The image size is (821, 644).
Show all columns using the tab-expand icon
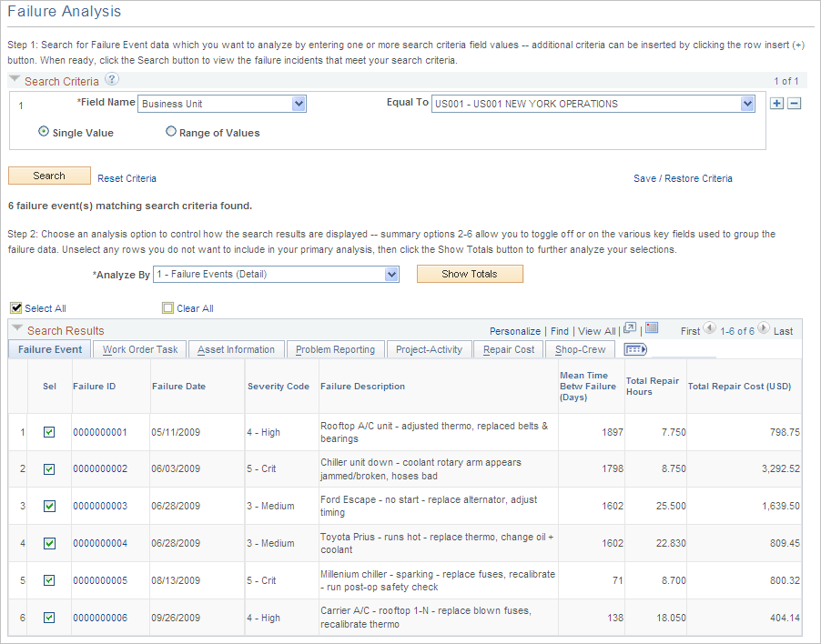[x=634, y=349]
